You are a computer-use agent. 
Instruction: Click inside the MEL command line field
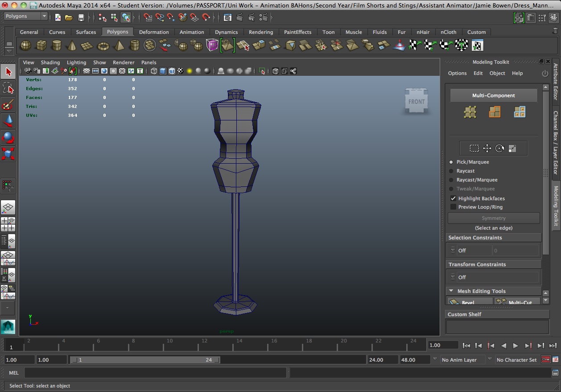pos(156,373)
